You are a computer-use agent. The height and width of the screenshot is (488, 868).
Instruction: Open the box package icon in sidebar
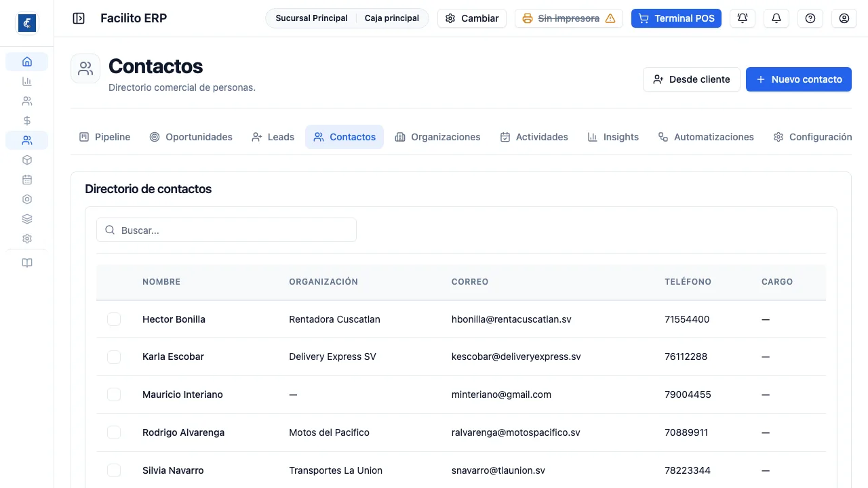click(x=27, y=160)
